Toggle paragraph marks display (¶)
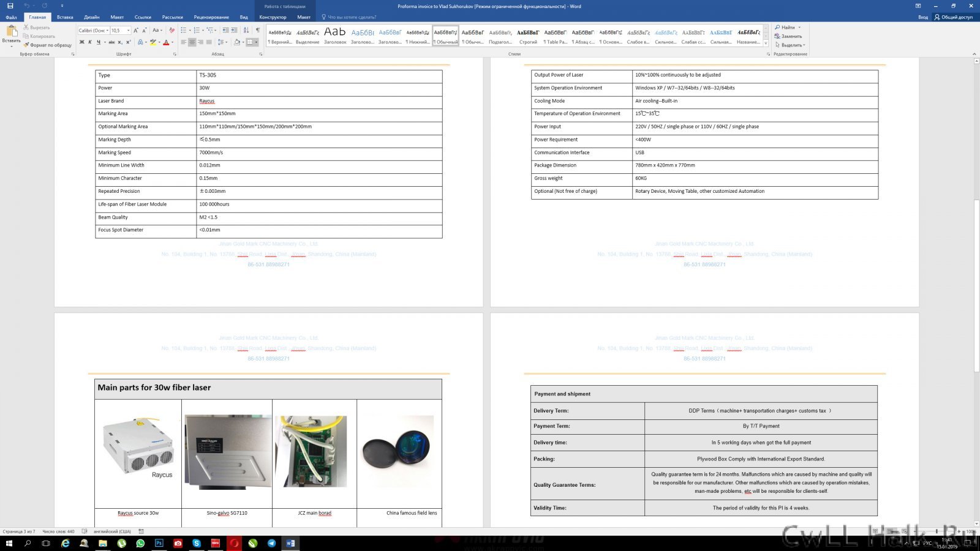The image size is (980, 551). tap(257, 30)
